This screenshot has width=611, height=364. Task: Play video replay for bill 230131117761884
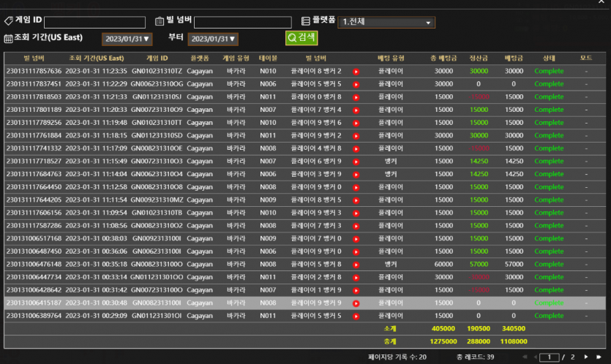point(356,136)
